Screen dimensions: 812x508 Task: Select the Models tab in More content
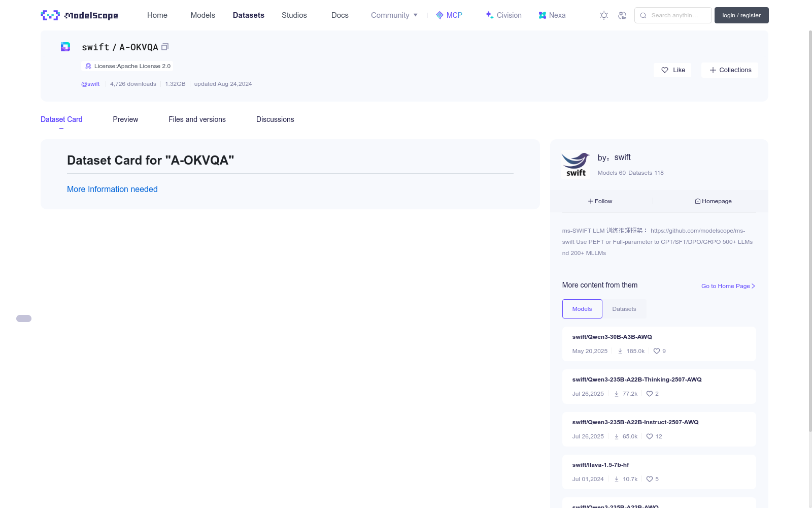pyautogui.click(x=582, y=309)
